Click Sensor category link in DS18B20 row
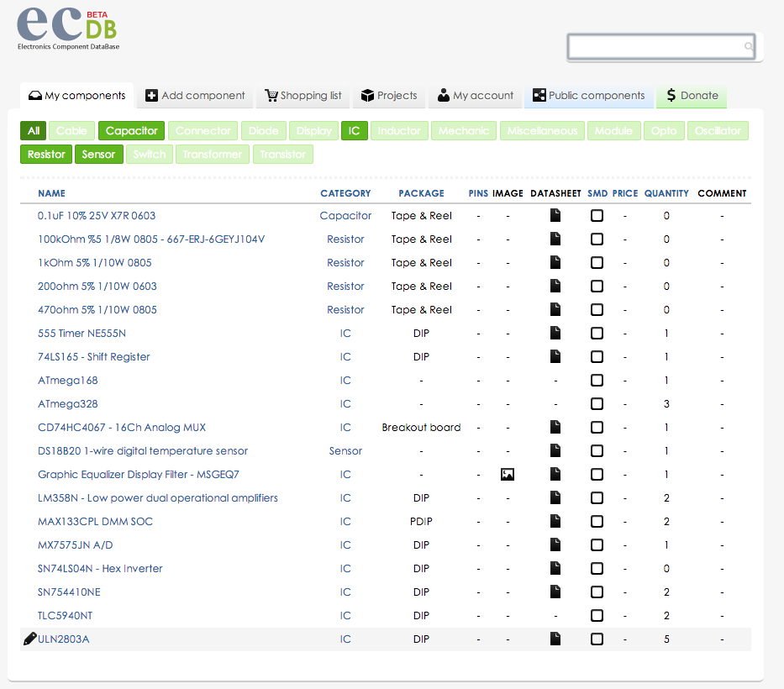The width and height of the screenshot is (784, 689). 345,450
